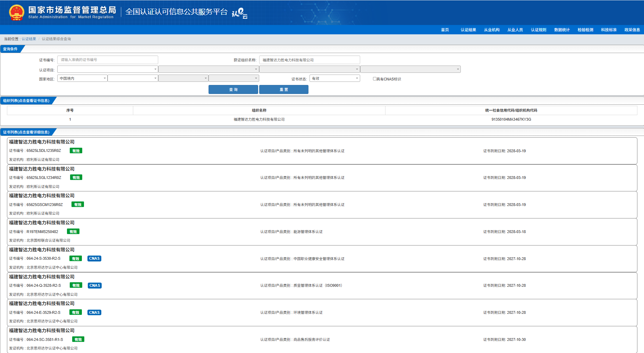
Task: Click the 证书编号 input field
Action: pyautogui.click(x=108, y=60)
